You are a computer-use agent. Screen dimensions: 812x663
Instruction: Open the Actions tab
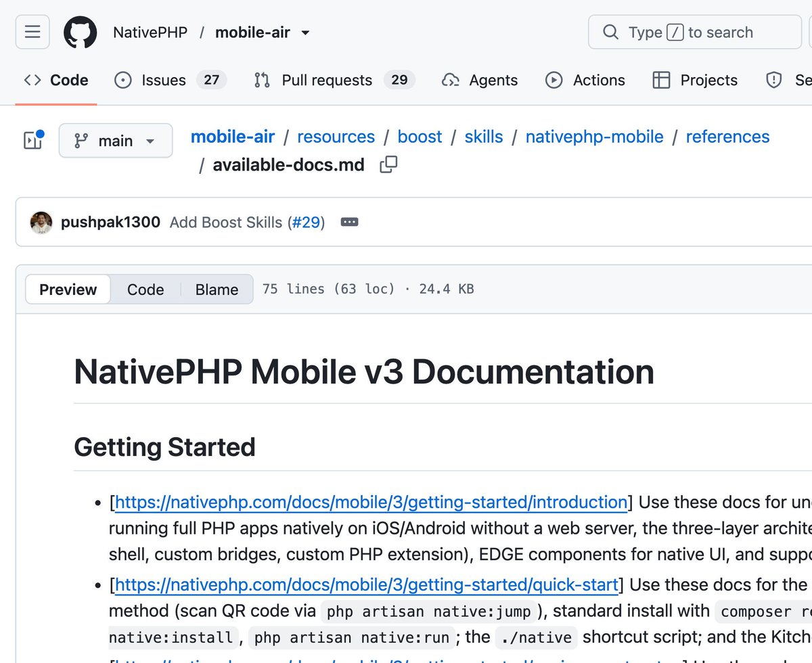585,80
